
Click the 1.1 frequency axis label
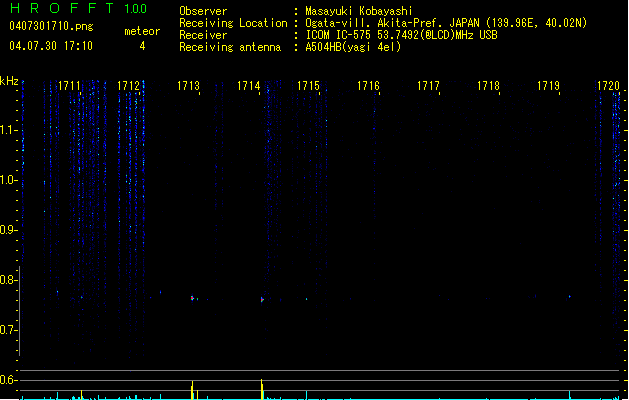8,130
